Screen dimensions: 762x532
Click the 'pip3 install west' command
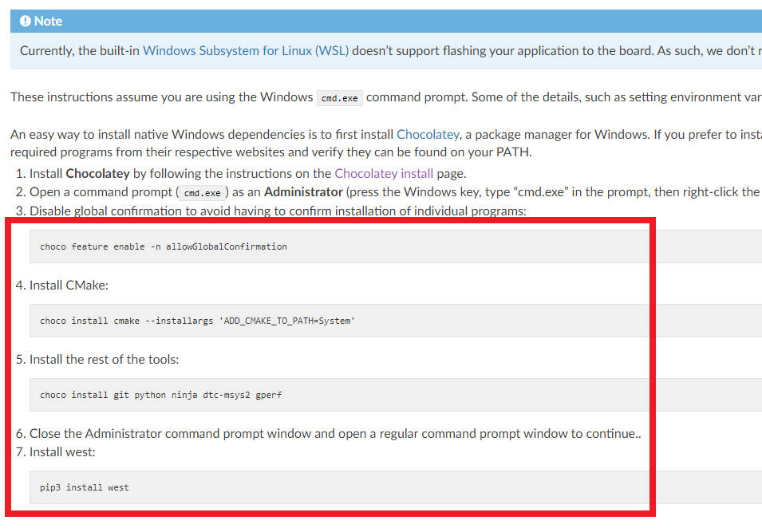pos(85,487)
